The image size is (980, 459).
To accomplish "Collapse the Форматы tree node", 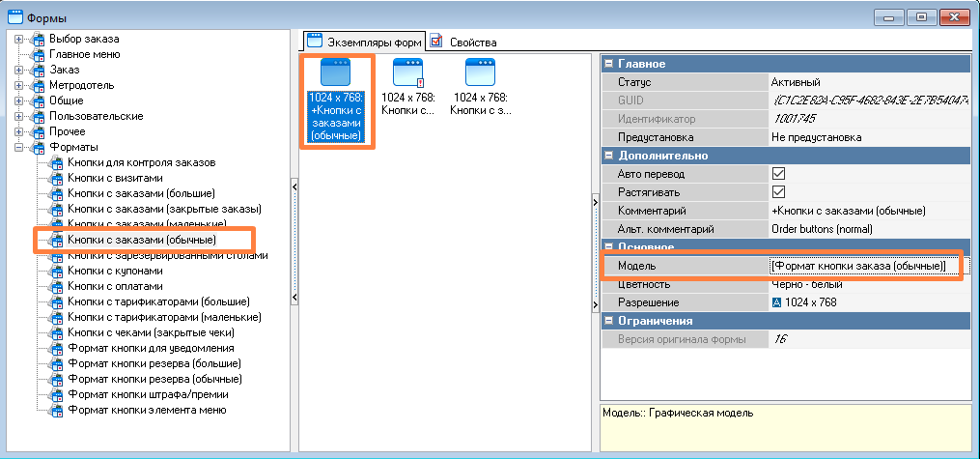I will 20,147.
